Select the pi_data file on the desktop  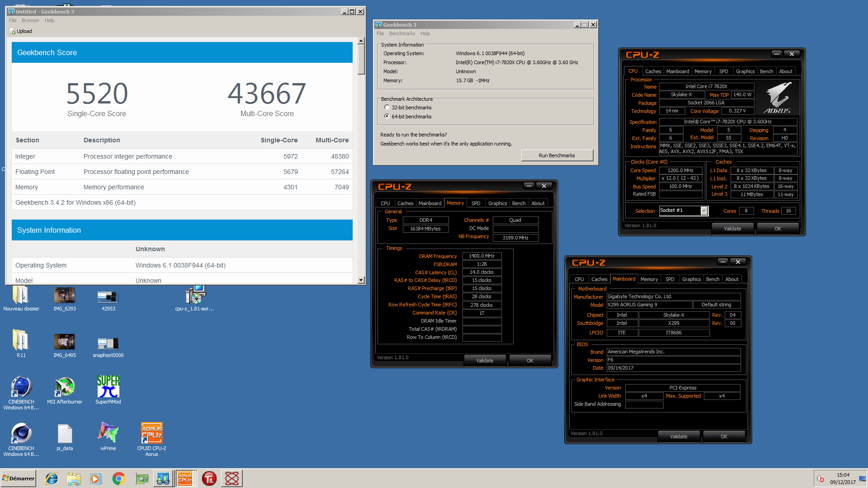[x=65, y=437]
